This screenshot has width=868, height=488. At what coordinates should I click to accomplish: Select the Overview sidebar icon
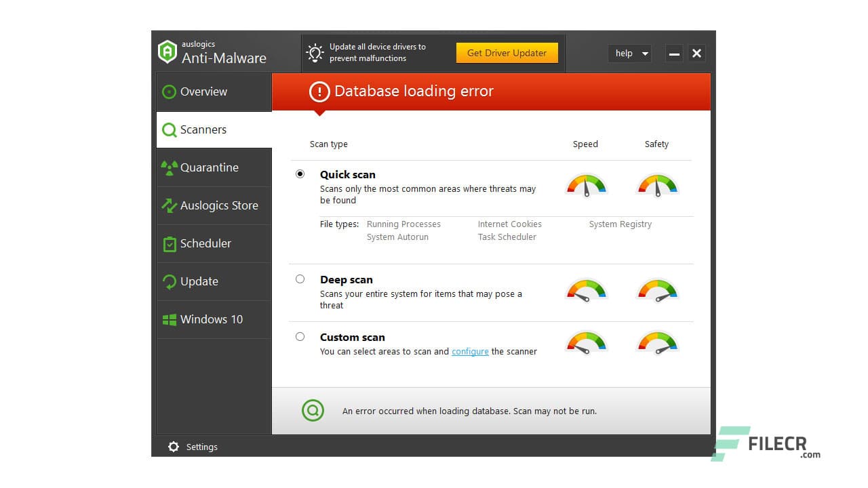pyautogui.click(x=169, y=91)
